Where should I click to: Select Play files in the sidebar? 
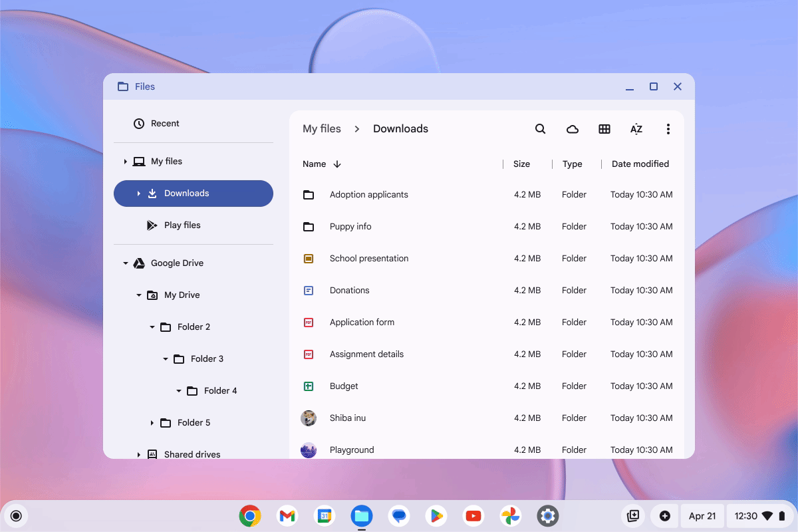[194, 225]
